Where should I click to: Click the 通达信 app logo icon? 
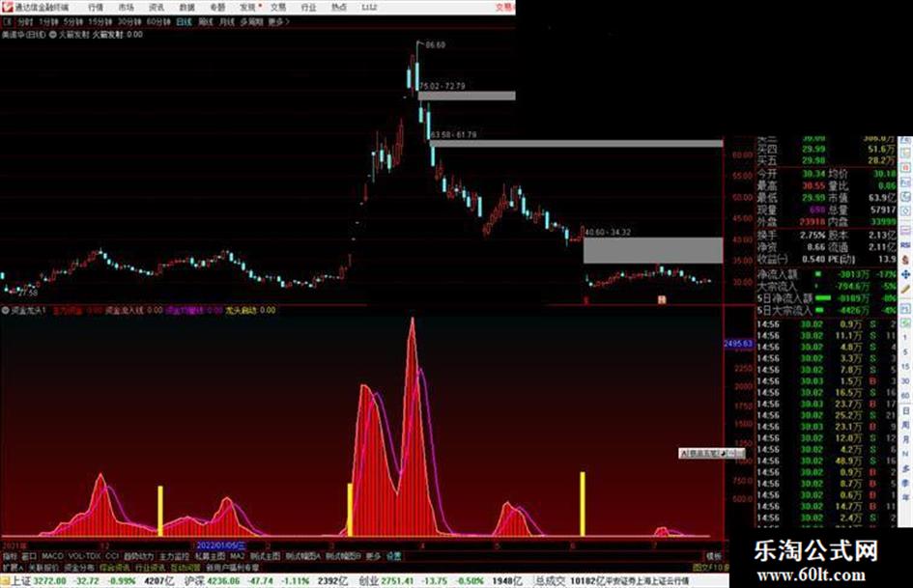point(7,7)
